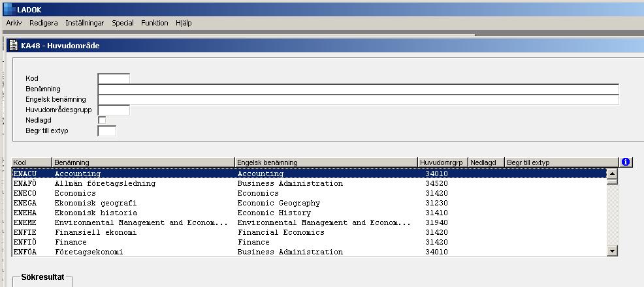Viewport: 644px width, 287px height.
Task: Select the ENFIÖ Finance row
Action: [x=310, y=242]
